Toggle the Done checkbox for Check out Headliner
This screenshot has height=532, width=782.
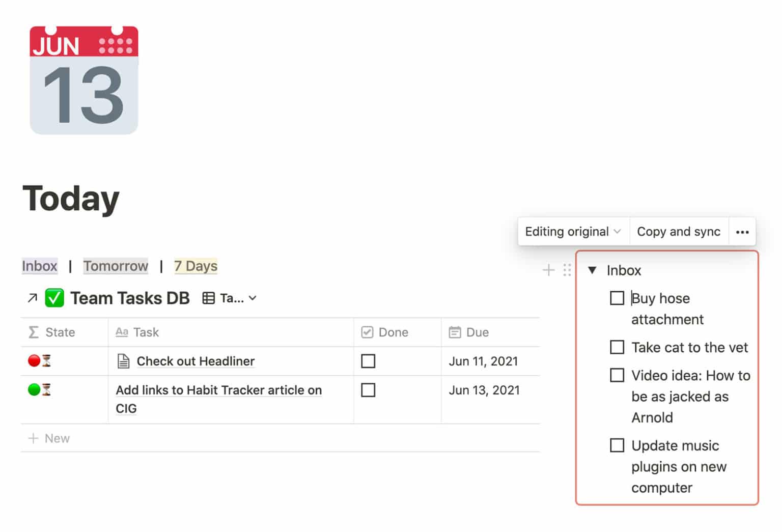coord(368,361)
